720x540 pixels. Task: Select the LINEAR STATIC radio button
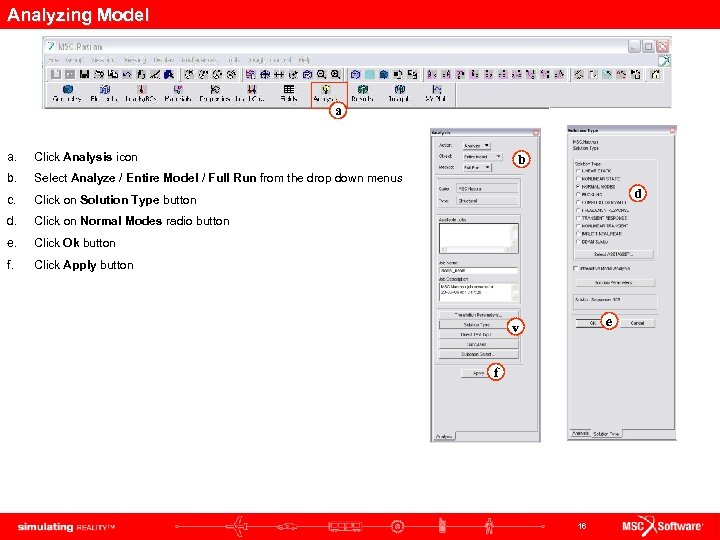[578, 171]
